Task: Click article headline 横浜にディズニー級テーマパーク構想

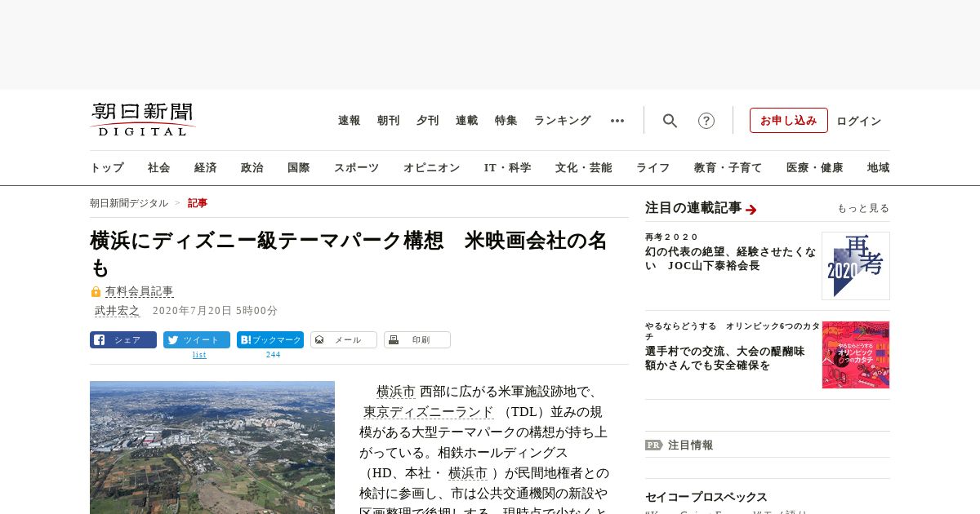Action: tap(349, 254)
